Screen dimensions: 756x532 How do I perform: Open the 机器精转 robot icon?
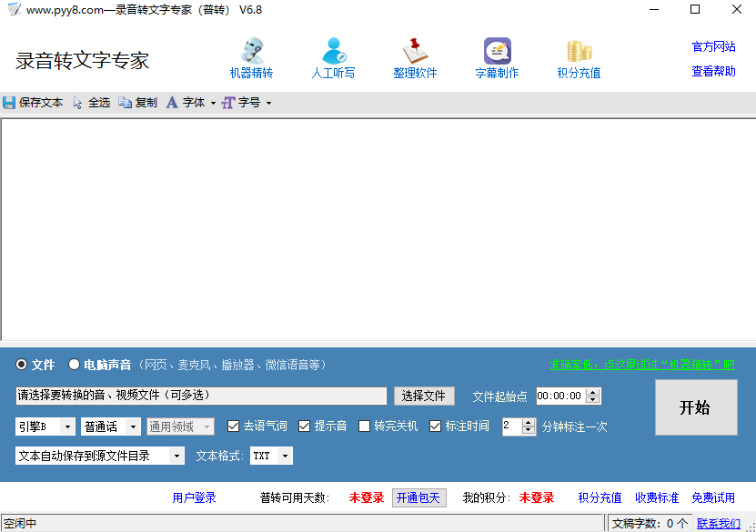tap(251, 51)
